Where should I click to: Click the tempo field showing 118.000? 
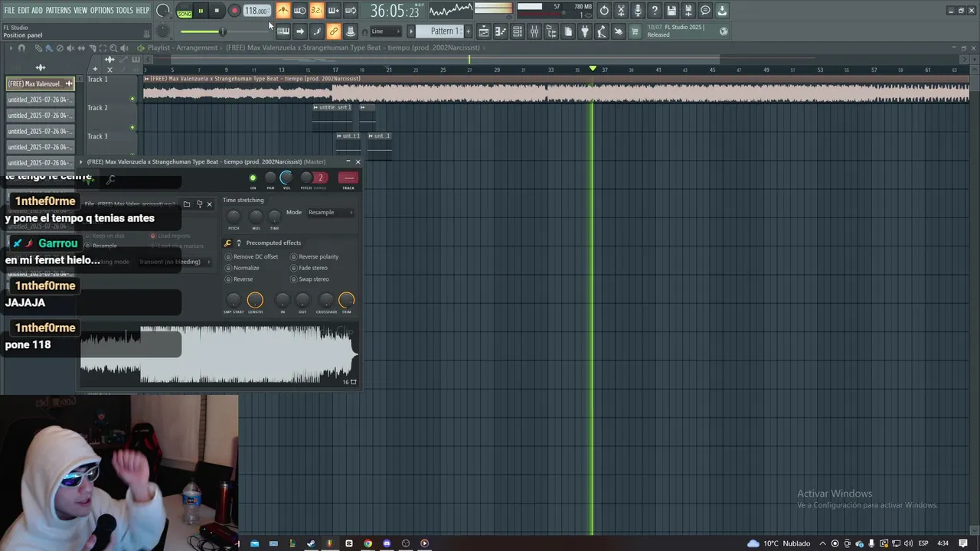coord(256,11)
